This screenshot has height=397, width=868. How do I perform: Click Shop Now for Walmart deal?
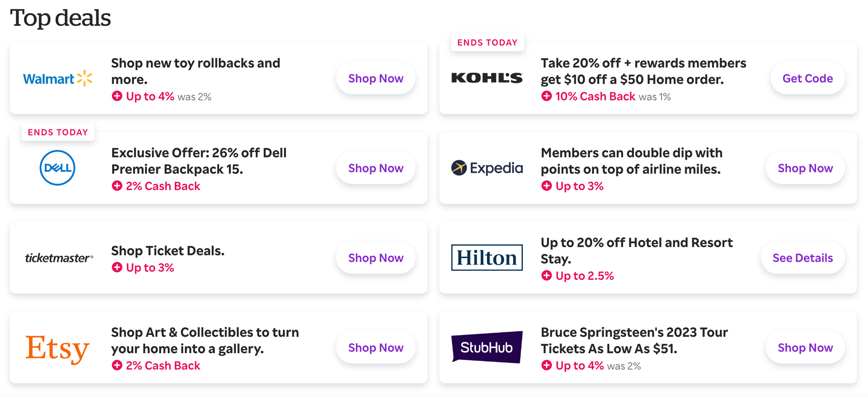point(376,78)
